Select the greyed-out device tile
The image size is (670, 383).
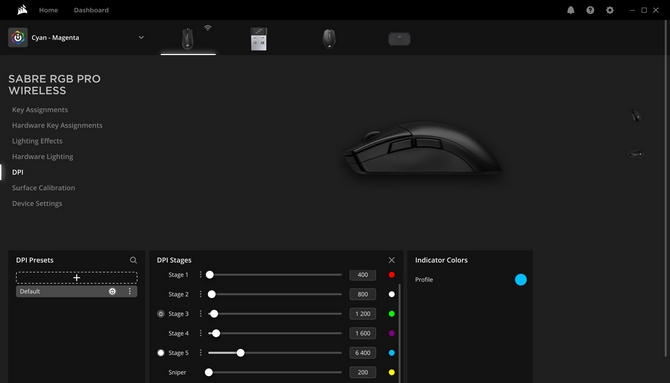(399, 39)
